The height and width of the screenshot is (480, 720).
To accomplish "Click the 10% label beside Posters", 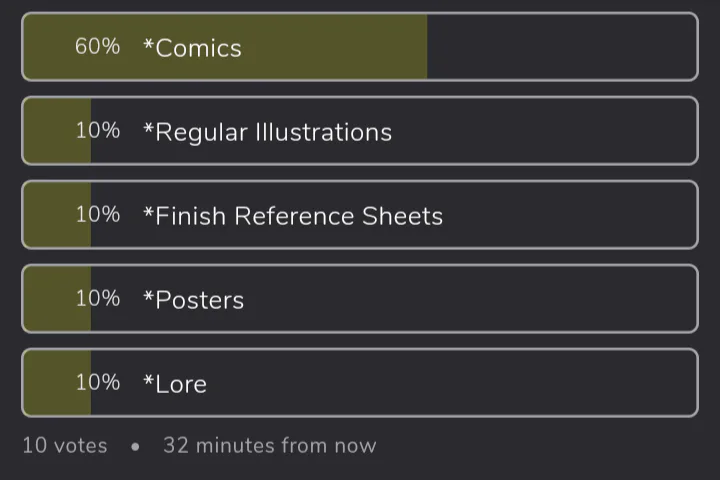I will (97, 299).
